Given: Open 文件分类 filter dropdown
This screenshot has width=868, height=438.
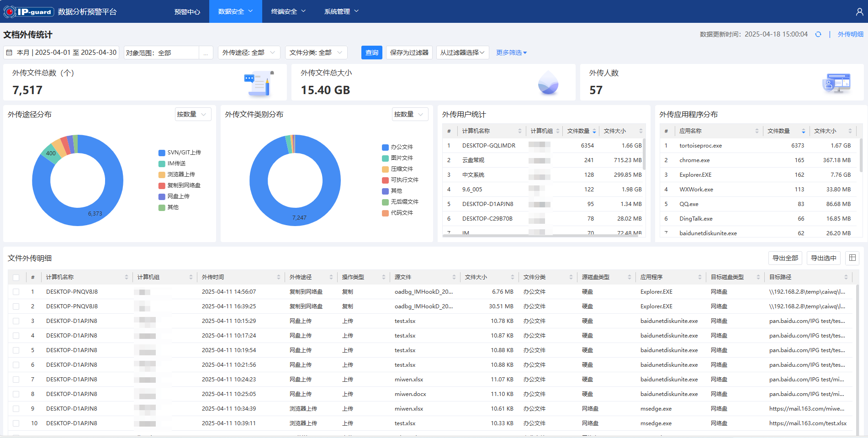Looking at the screenshot, I should coord(316,53).
